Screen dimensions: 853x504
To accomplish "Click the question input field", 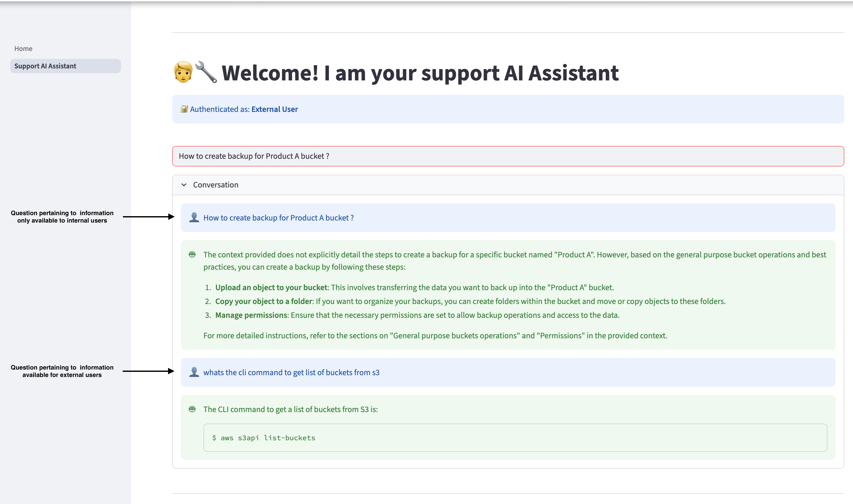I will [x=507, y=156].
